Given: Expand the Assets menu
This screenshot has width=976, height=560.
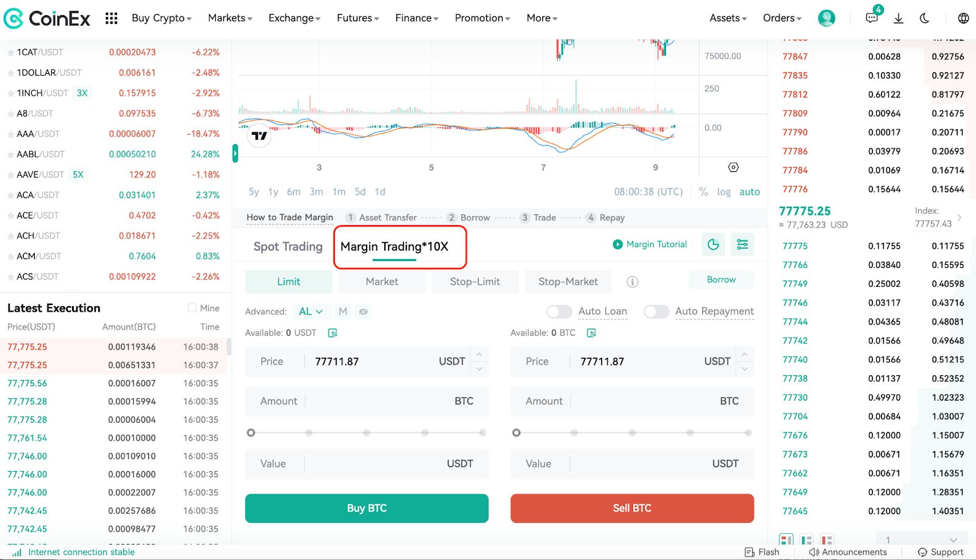Looking at the screenshot, I should click(727, 18).
